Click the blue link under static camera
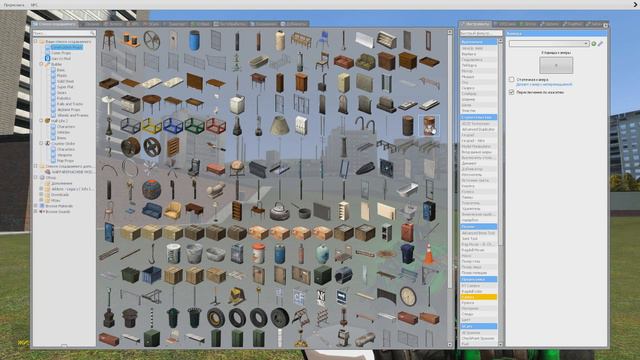 544,84
